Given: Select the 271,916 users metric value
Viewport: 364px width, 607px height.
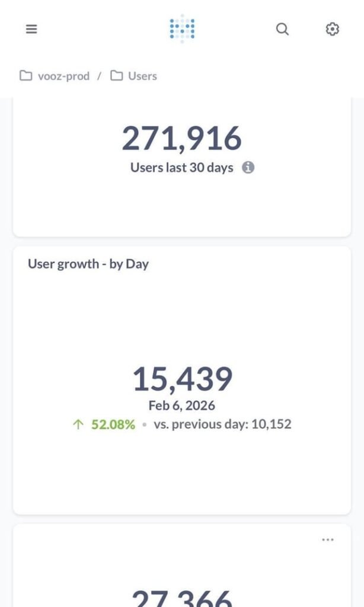Looking at the screenshot, I should (x=182, y=138).
